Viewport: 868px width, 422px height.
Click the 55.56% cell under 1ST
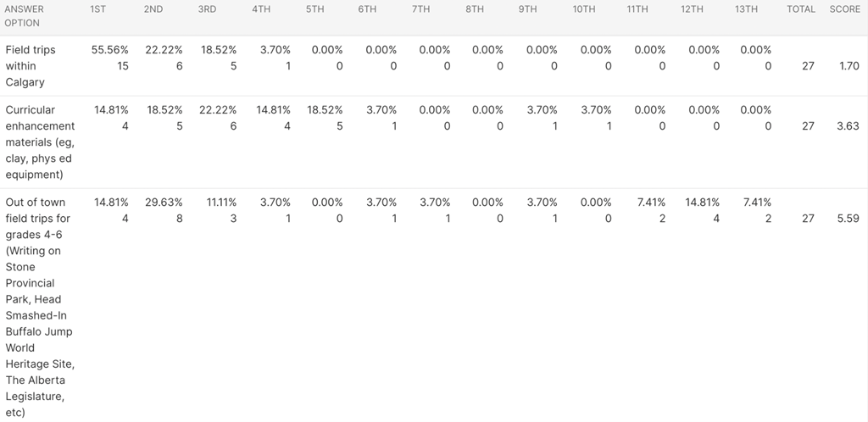110,50
